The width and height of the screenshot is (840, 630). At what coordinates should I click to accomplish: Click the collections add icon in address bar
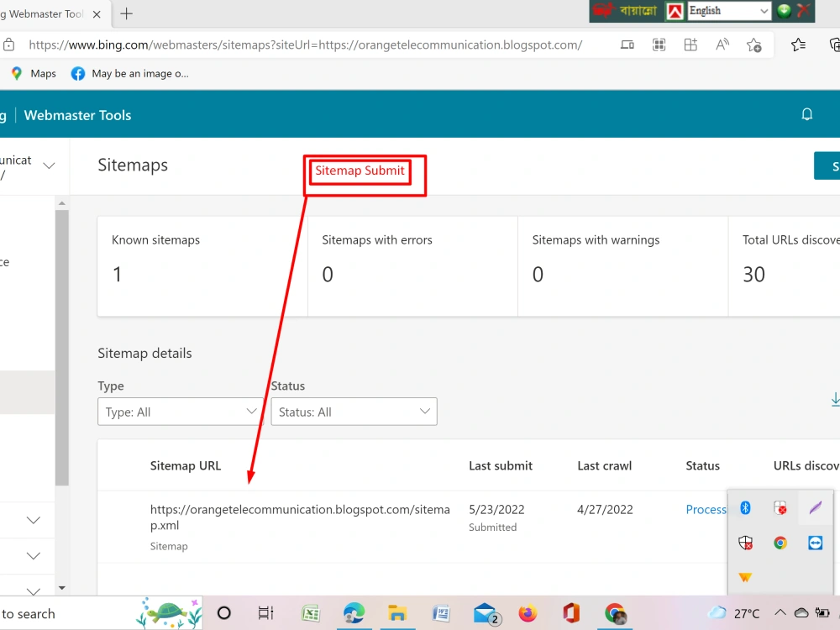(x=690, y=45)
